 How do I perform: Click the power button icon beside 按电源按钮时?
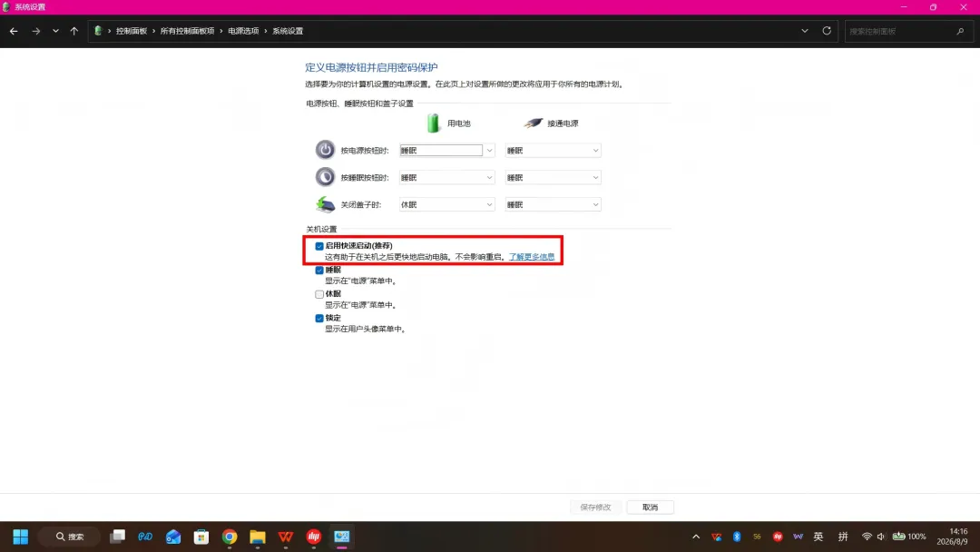[325, 150]
